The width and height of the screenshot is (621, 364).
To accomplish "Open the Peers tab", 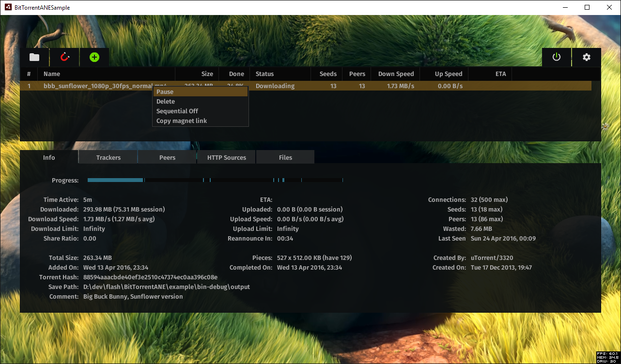I will pyautogui.click(x=168, y=157).
